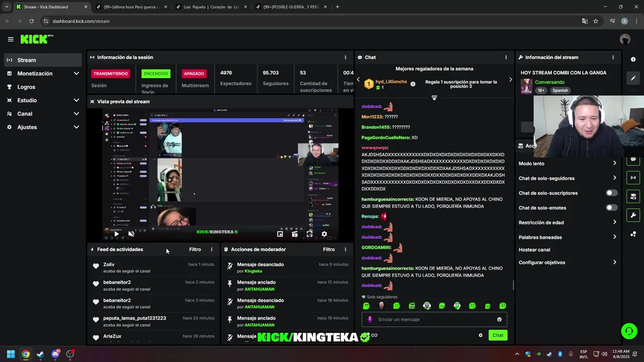Click the green Chat send button
Viewport: 644px width, 362px height.
tap(498, 335)
